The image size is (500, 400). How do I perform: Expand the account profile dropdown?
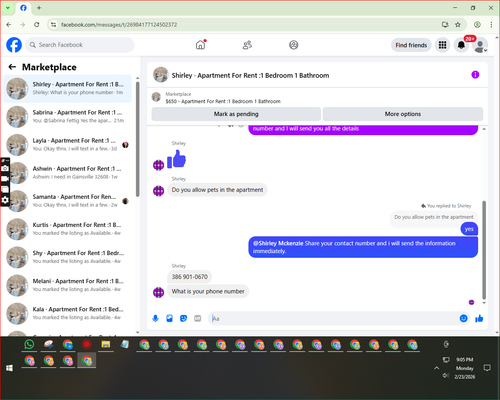(480, 46)
